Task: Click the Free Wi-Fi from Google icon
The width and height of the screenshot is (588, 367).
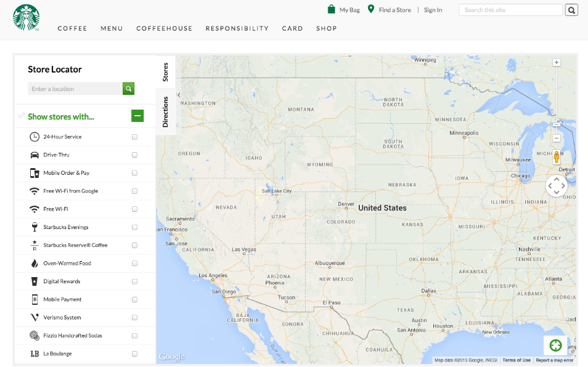Action: pyautogui.click(x=35, y=191)
